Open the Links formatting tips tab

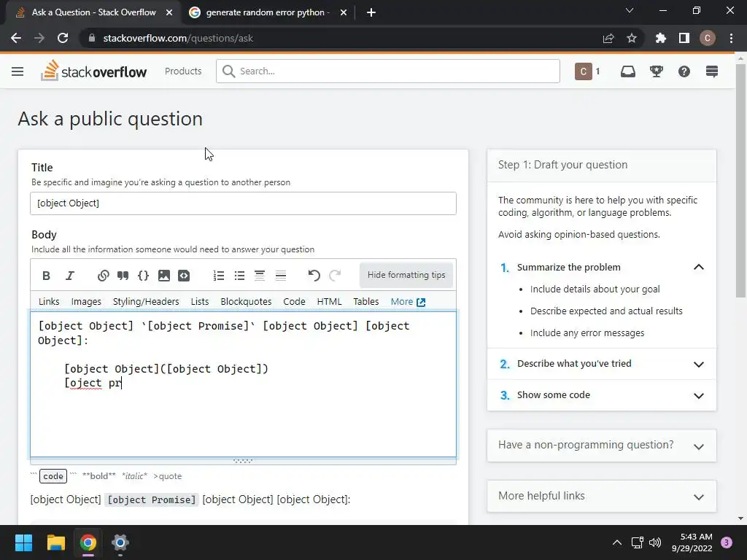click(49, 301)
